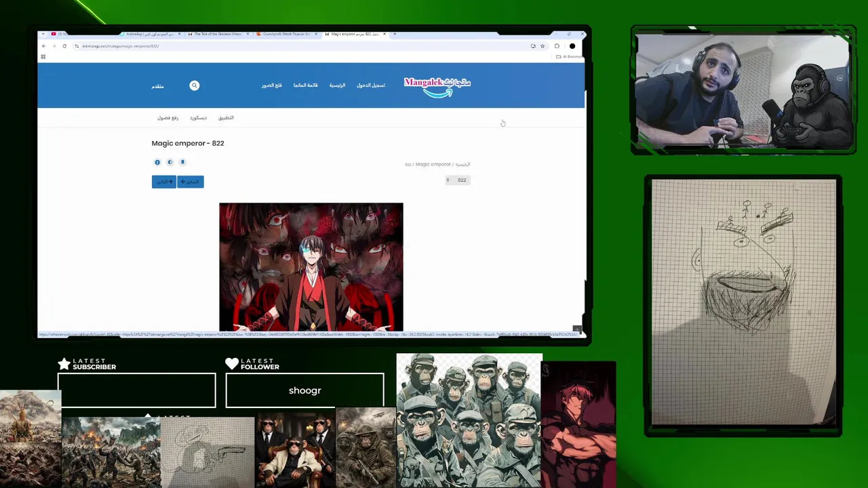Reload the page with the refresh icon
Image resolution: width=868 pixels, height=488 pixels.
(64, 46)
